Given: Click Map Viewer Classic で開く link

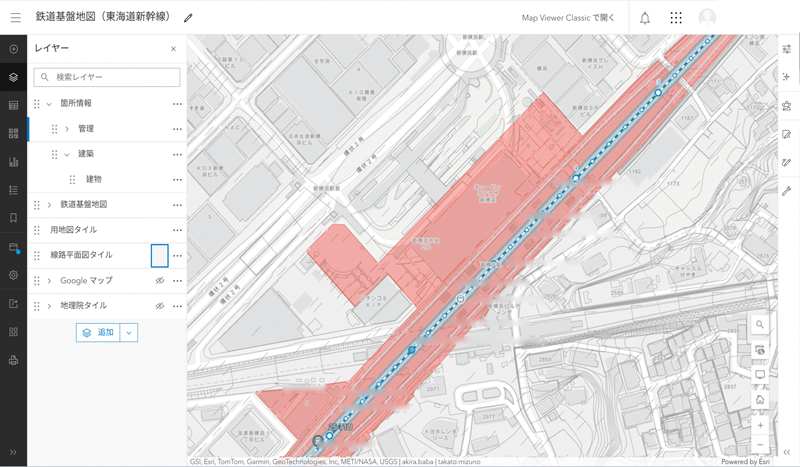Looking at the screenshot, I should pos(568,18).
